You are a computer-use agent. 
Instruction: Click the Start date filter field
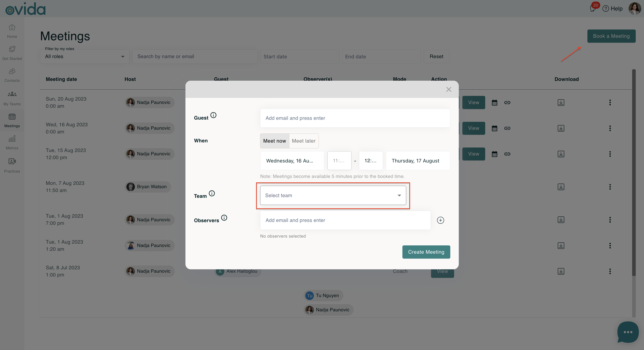(x=300, y=57)
